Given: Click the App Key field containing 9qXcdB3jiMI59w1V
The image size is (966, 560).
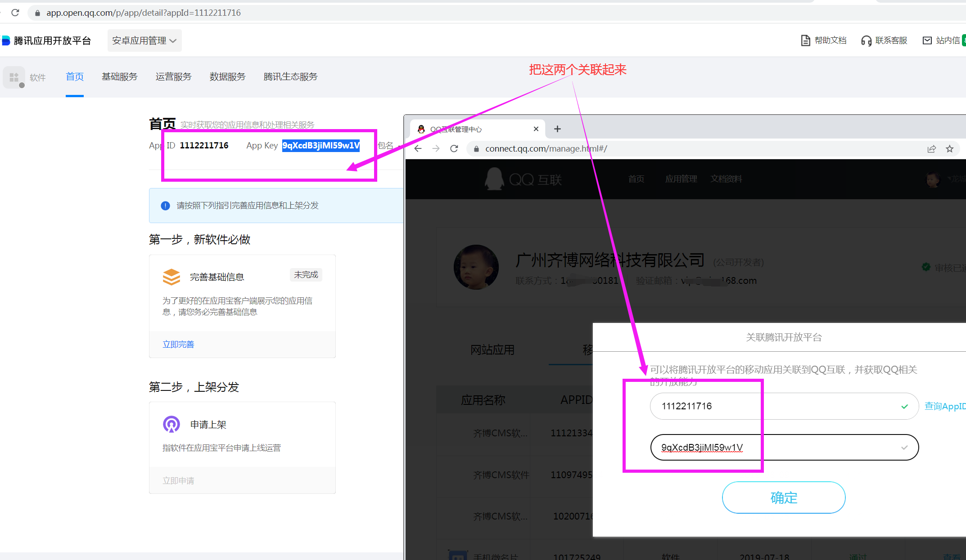Looking at the screenshot, I should 784,448.
